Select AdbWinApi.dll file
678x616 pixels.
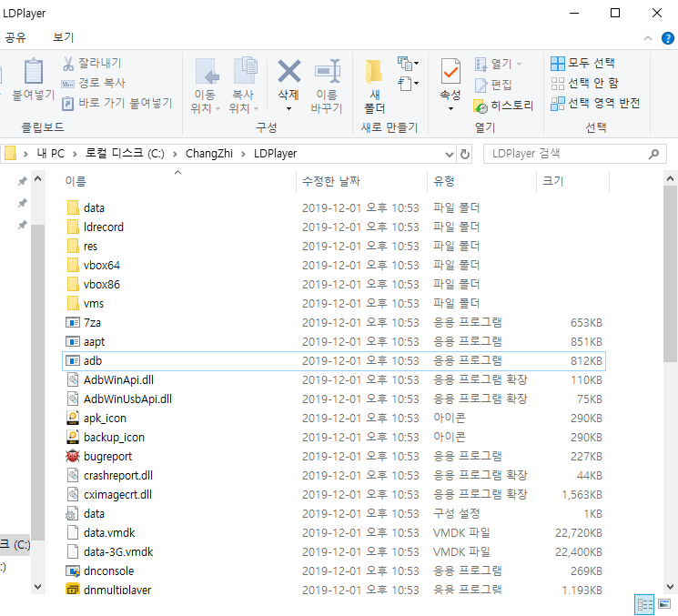(110, 379)
